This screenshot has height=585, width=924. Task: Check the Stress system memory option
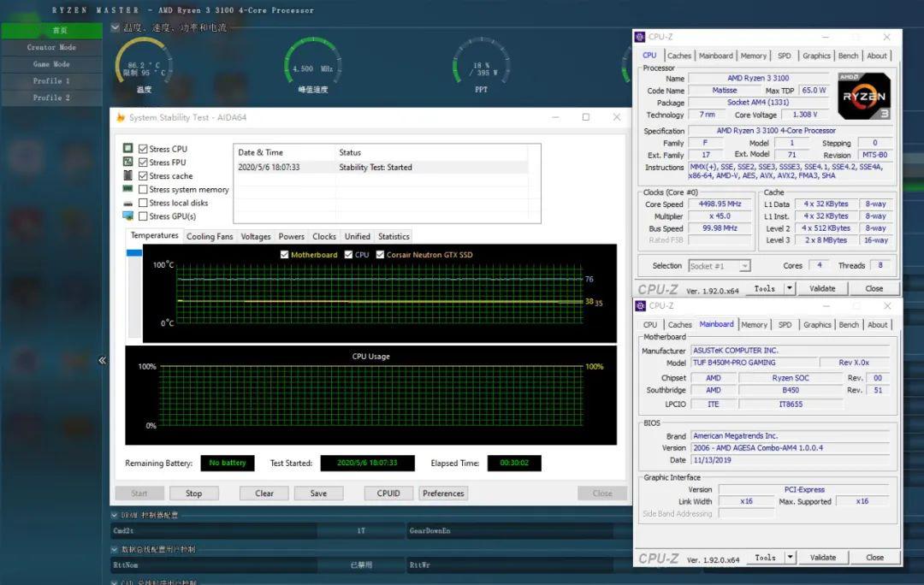pos(143,190)
